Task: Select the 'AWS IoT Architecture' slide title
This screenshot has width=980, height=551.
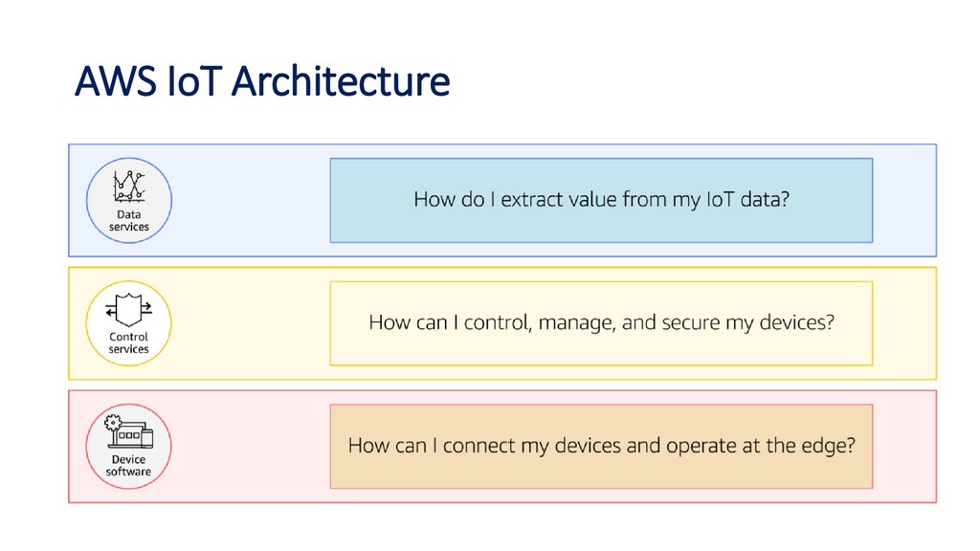Action: 262,81
